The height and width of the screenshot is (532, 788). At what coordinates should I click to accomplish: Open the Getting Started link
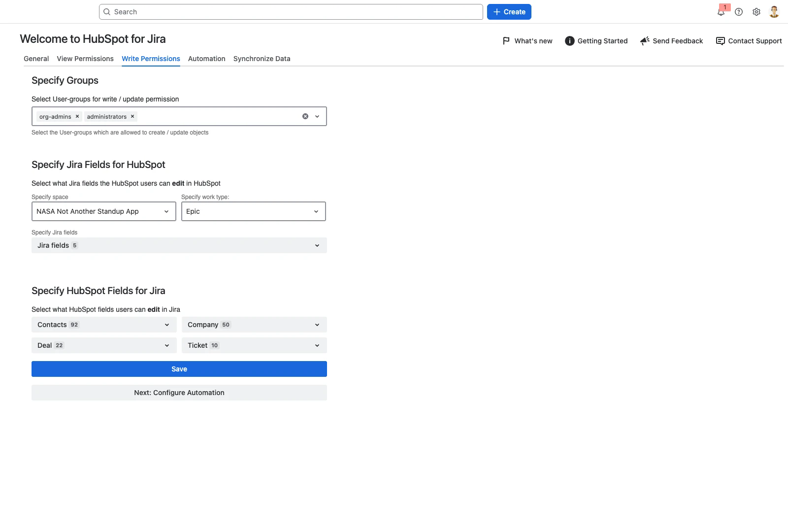point(596,41)
